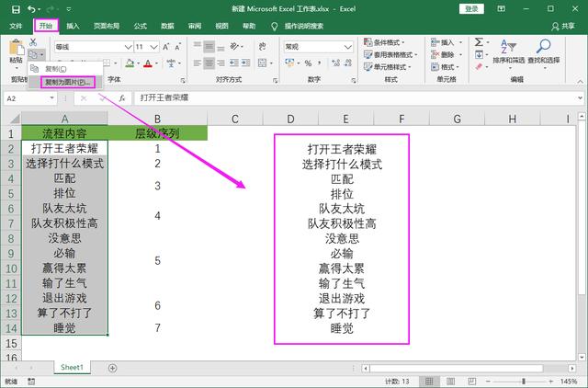Click the Cut scissors icon
This screenshot has width=588, height=388.
tap(33, 42)
